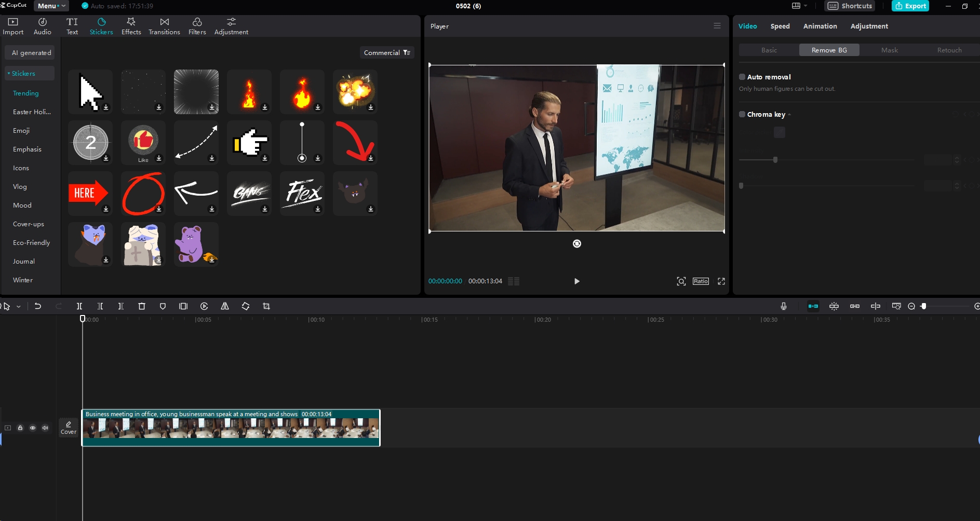Switch to the Animation tab
Screen dimensions: 980x521
tap(820, 26)
